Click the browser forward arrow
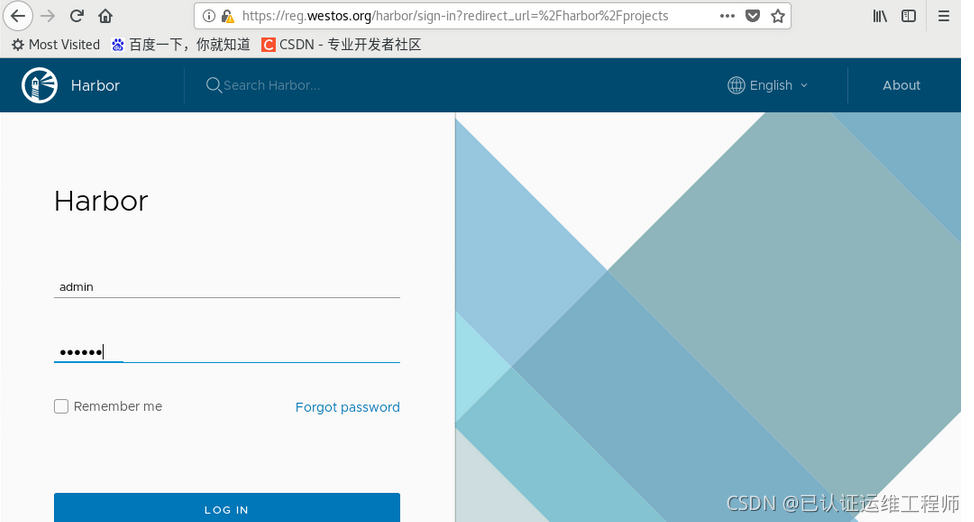This screenshot has width=974, height=522. (47, 16)
